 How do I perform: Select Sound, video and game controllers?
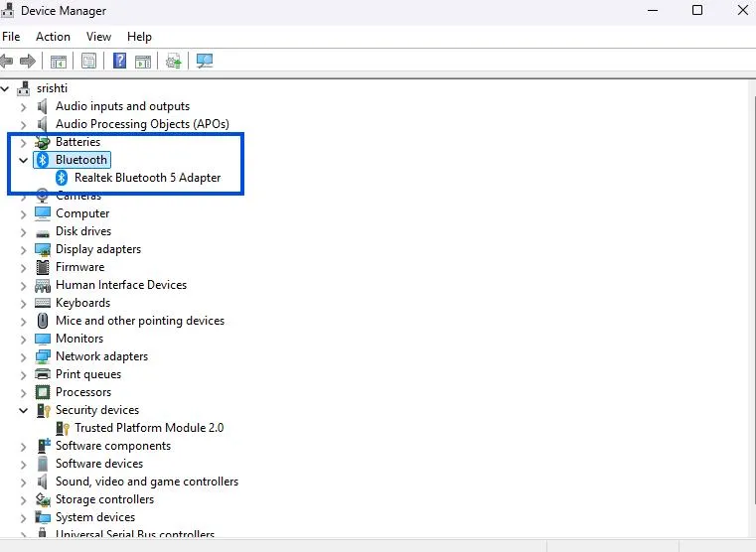point(147,482)
